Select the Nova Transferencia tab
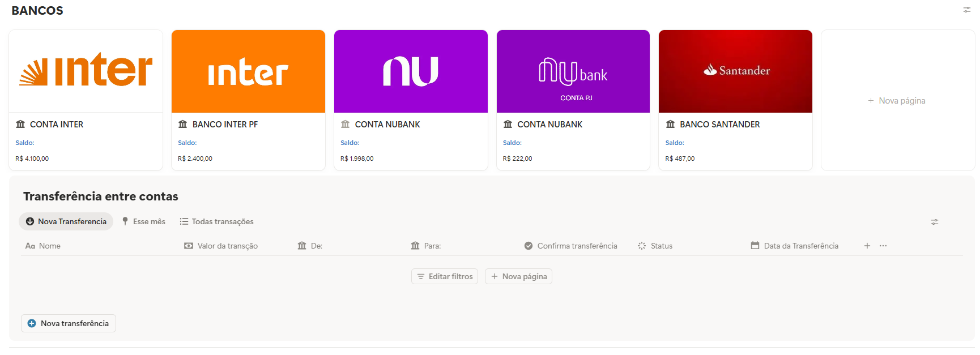 pyautogui.click(x=66, y=221)
